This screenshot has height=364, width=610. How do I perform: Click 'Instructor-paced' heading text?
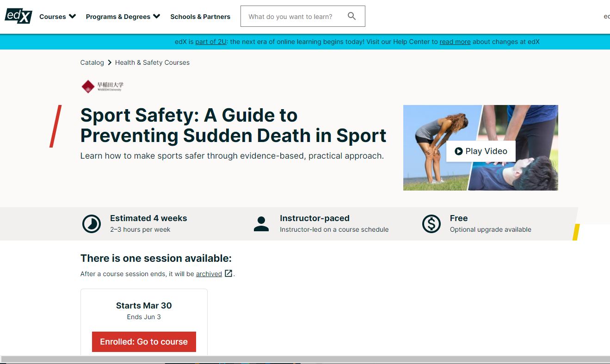point(314,218)
